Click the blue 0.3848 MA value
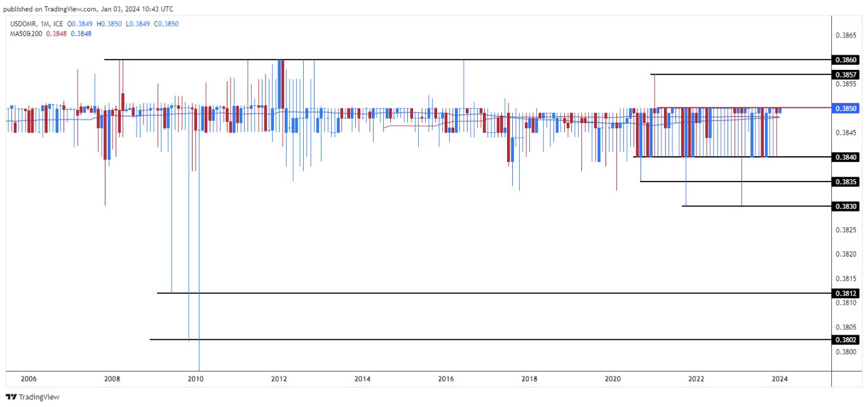 click(81, 33)
